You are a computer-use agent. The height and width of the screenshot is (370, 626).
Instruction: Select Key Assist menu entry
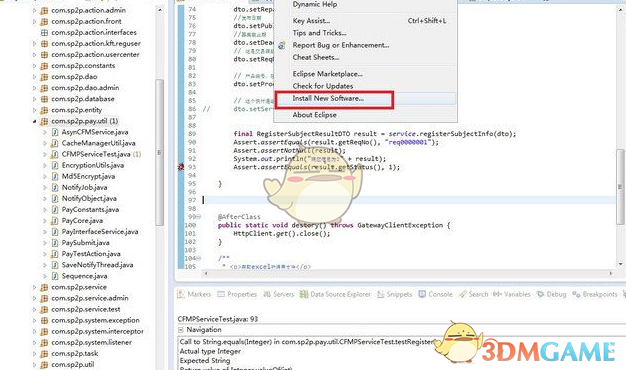[x=311, y=21]
